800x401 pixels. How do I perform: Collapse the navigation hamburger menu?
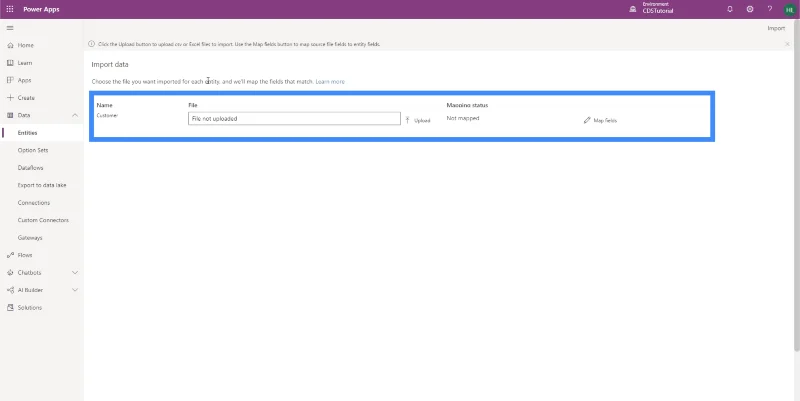[x=10, y=28]
